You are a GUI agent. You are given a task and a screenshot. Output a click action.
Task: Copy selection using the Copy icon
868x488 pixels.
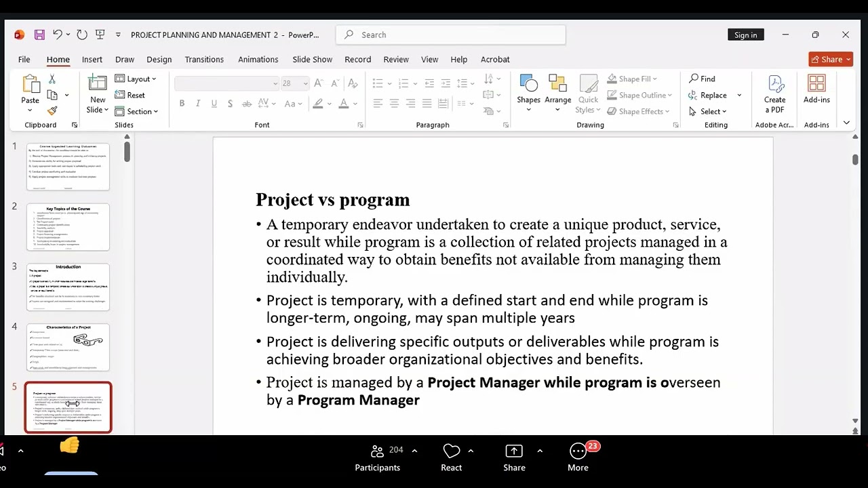pyautogui.click(x=52, y=95)
